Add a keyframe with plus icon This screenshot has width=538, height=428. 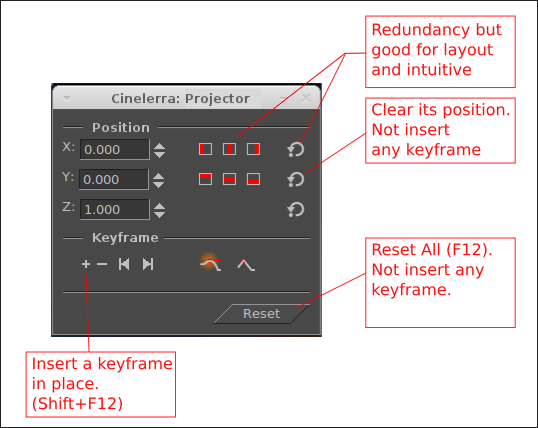[x=86, y=264]
